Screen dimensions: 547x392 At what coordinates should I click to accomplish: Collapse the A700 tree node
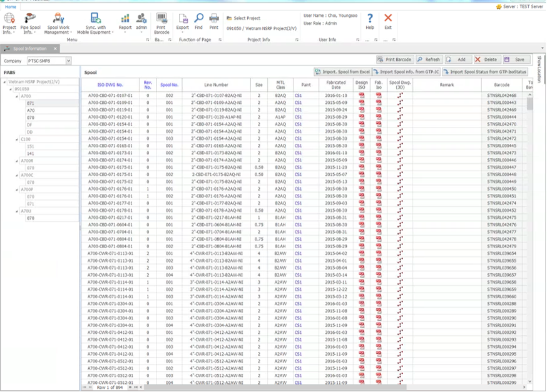pos(18,96)
